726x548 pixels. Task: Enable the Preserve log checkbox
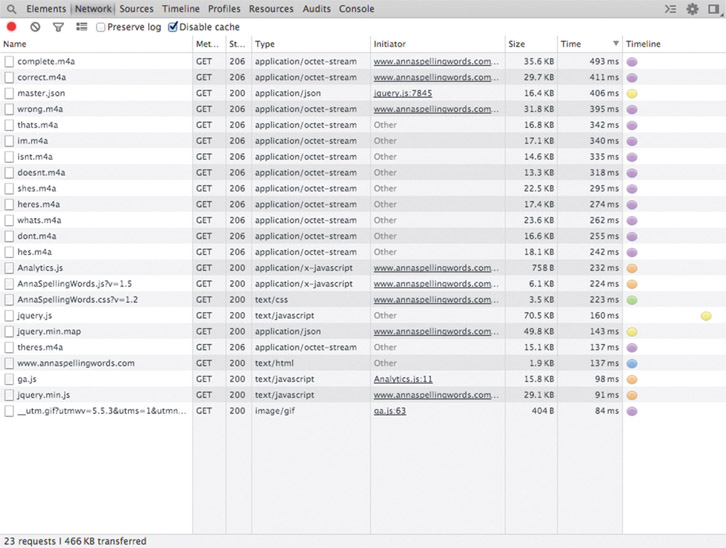coord(101,27)
